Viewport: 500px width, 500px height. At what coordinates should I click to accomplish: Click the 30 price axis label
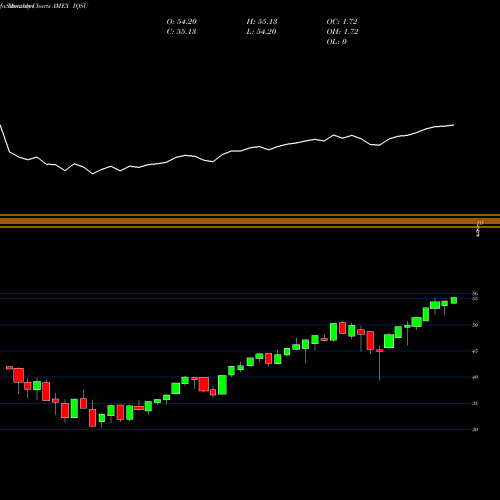[x=475, y=429]
